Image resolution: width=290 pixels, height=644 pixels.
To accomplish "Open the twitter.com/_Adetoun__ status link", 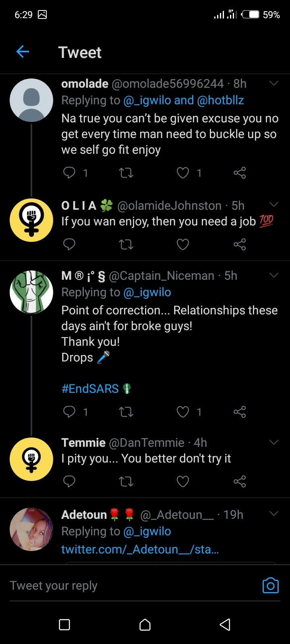I will [140, 549].
